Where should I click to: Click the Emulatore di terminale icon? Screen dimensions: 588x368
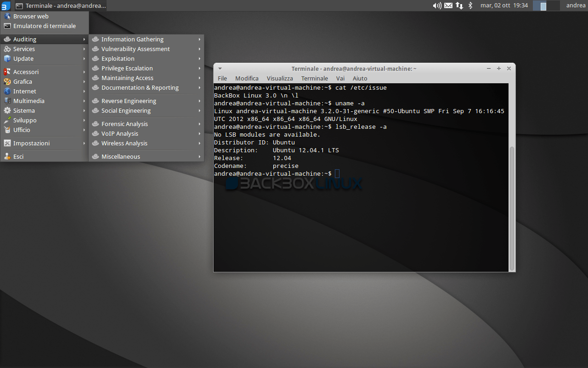7,26
